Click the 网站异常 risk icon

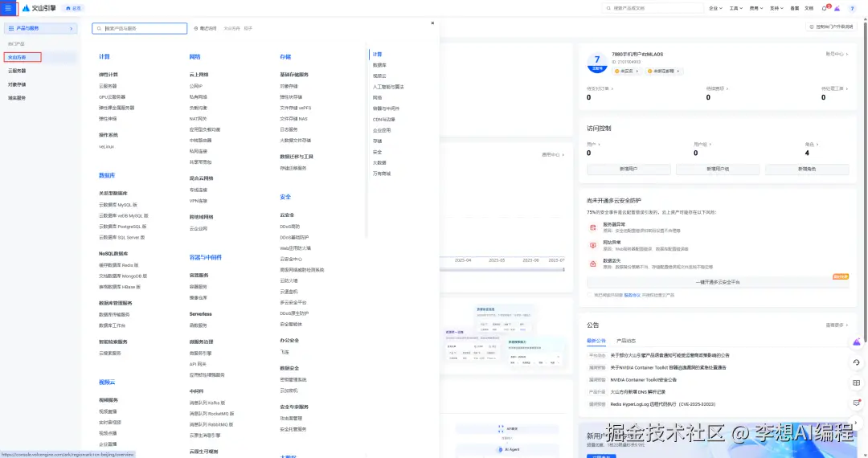[593, 245]
